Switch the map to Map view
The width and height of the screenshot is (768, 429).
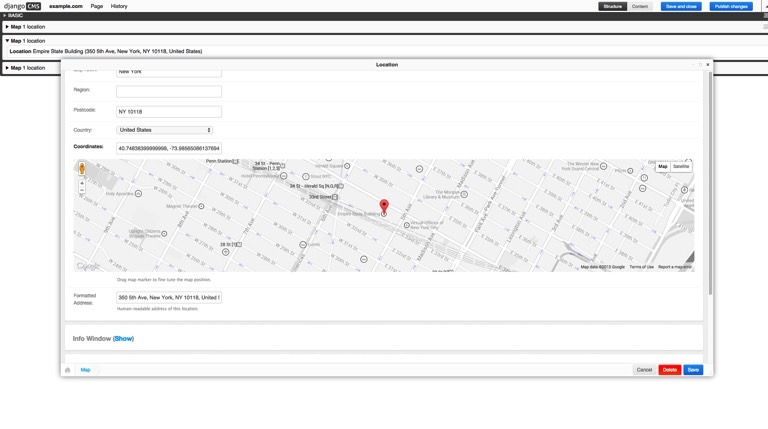pyautogui.click(x=663, y=167)
